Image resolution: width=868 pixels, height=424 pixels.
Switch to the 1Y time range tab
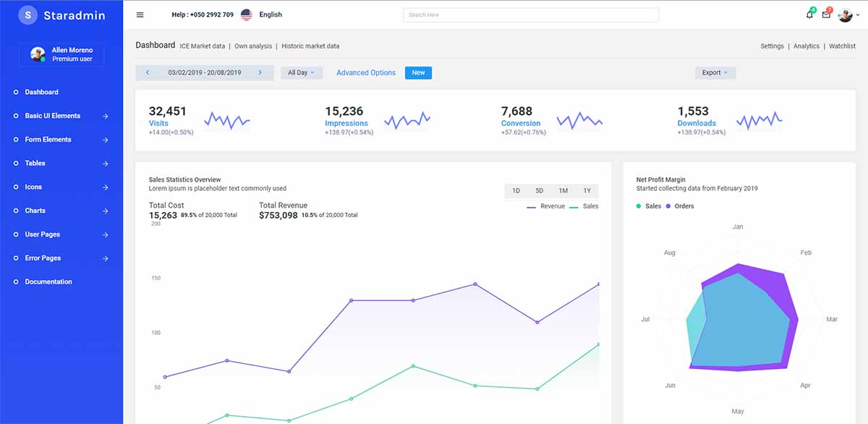click(x=587, y=190)
